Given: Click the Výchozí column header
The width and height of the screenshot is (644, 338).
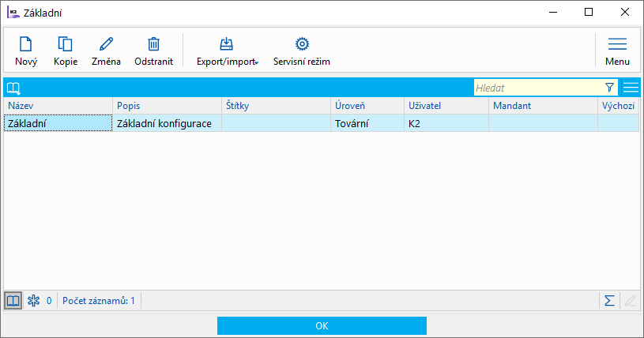Looking at the screenshot, I should (x=619, y=106).
